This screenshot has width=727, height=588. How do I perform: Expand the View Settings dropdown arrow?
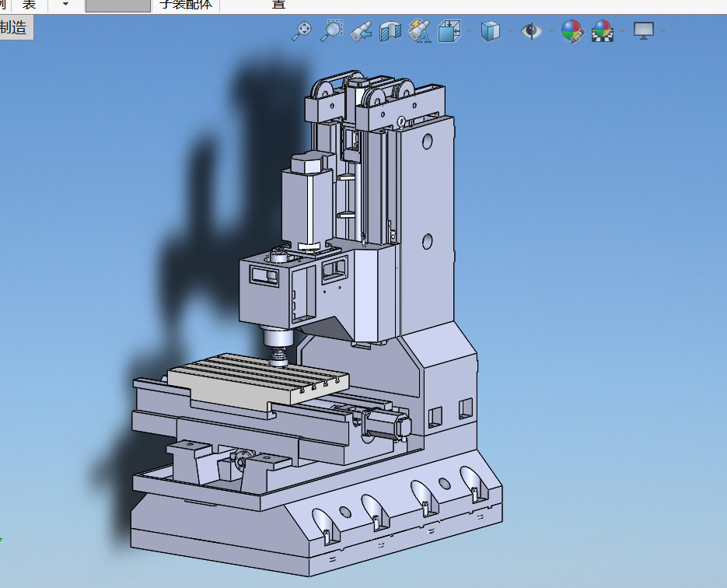coord(663,32)
